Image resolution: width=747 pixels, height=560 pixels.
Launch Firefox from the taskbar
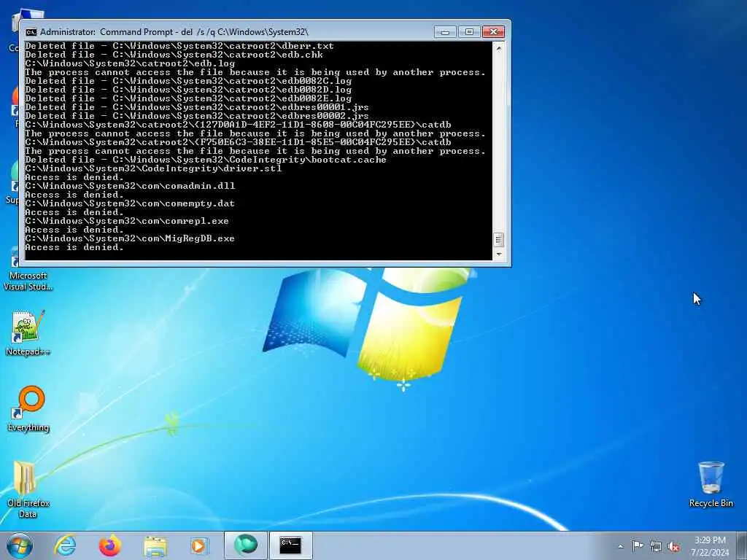pyautogui.click(x=109, y=545)
